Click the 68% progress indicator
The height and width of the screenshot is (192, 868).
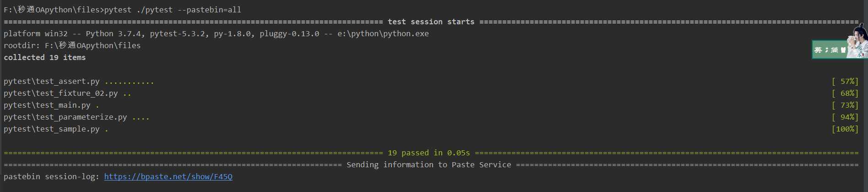[845, 93]
